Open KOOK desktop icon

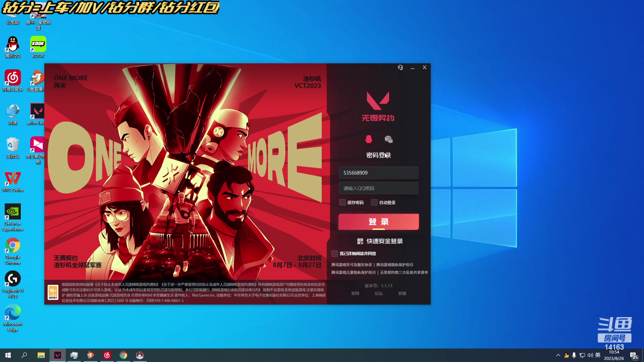pyautogui.click(x=38, y=47)
